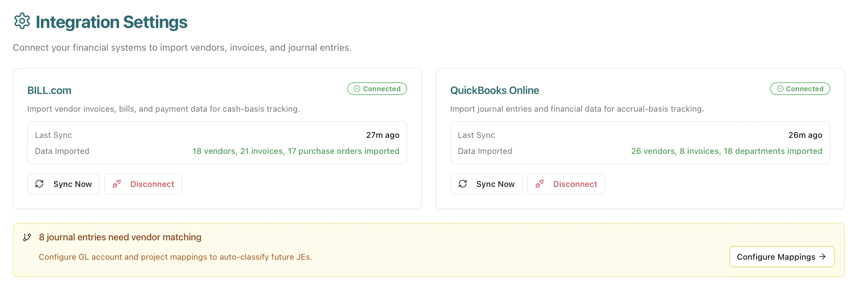Click the branch icon in the vendor matching banner
This screenshot has height=290, width=868.
coord(27,237)
